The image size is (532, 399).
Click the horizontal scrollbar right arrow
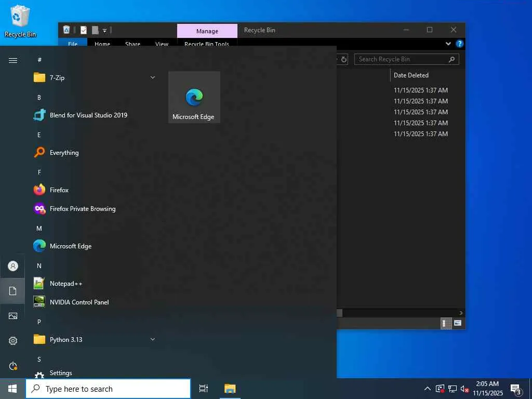point(461,313)
